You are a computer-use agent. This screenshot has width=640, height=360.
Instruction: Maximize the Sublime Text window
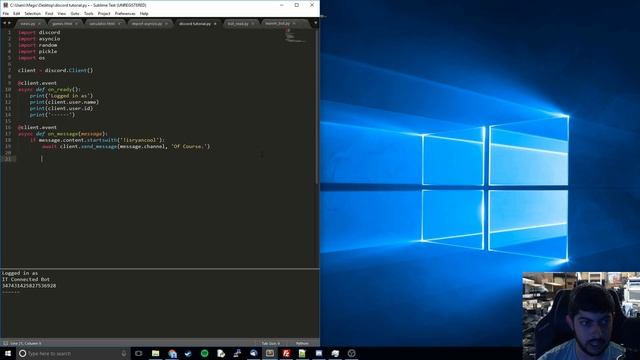point(297,5)
